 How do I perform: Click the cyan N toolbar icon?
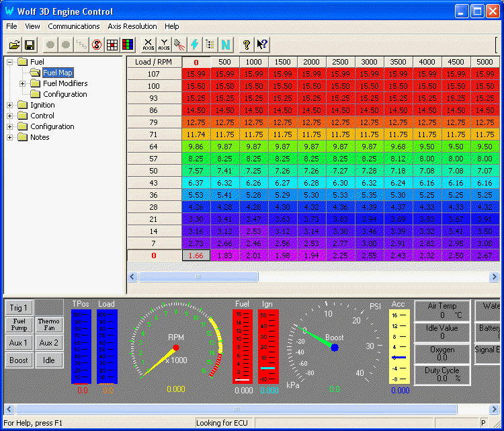226,45
